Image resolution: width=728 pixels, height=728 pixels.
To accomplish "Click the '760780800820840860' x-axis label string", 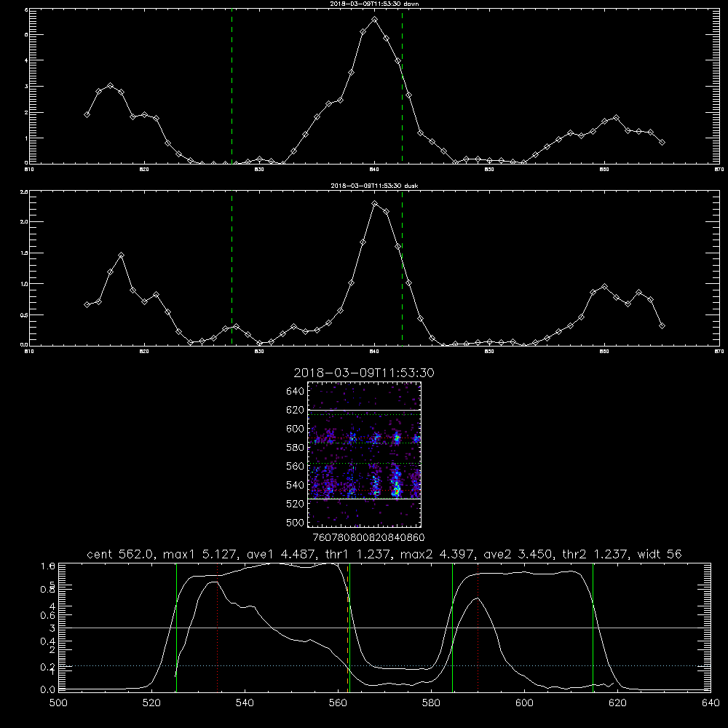I will tap(368, 537).
